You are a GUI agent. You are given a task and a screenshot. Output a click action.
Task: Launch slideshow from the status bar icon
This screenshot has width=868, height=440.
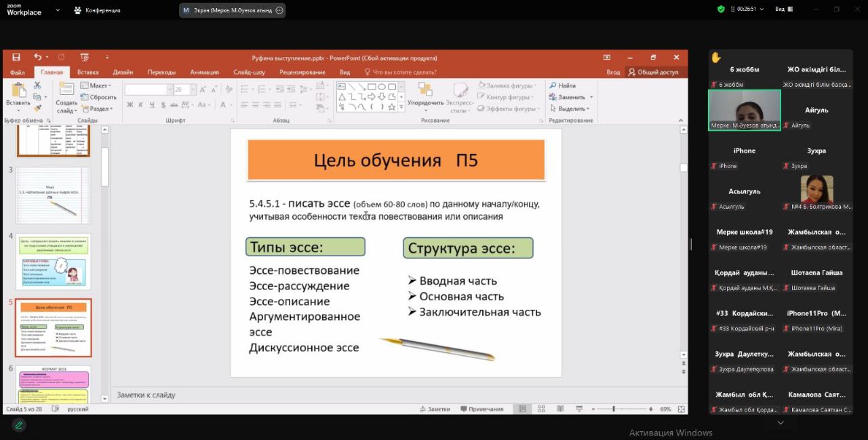pos(578,409)
